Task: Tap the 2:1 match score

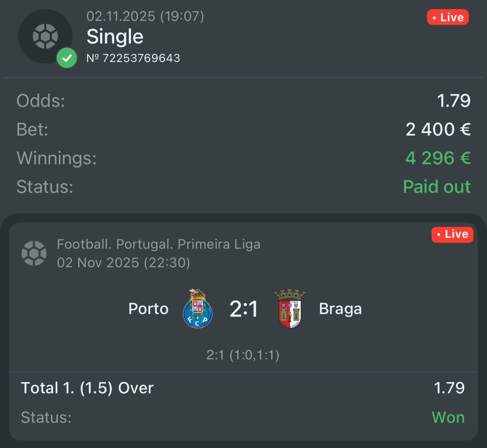Action: point(243,309)
